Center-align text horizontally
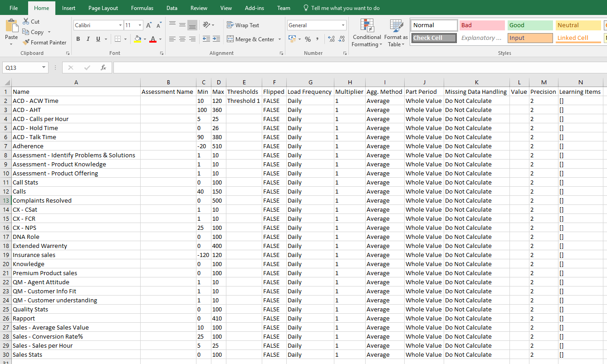This screenshot has height=364, width=607. click(182, 39)
